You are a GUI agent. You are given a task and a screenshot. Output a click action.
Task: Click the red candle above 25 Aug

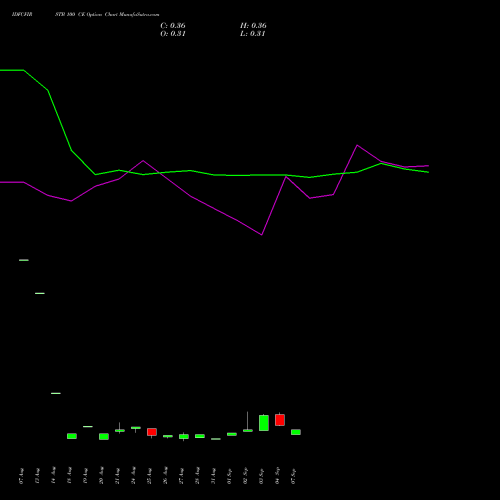[x=152, y=432]
